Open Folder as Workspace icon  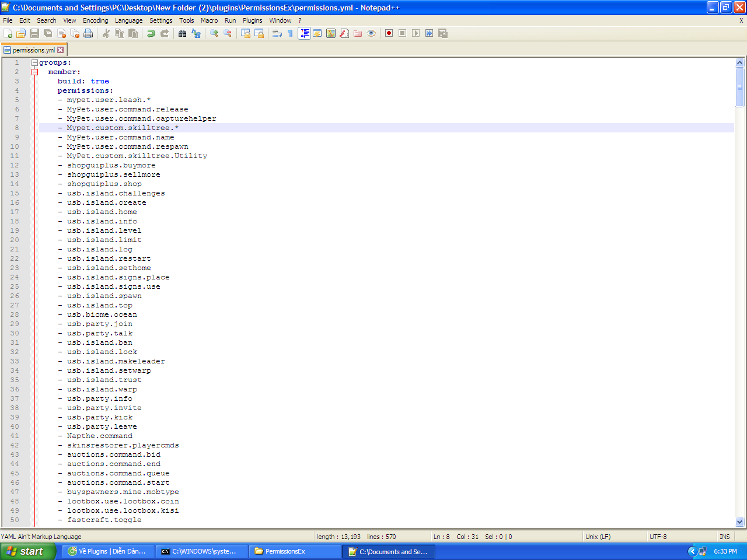point(358,33)
